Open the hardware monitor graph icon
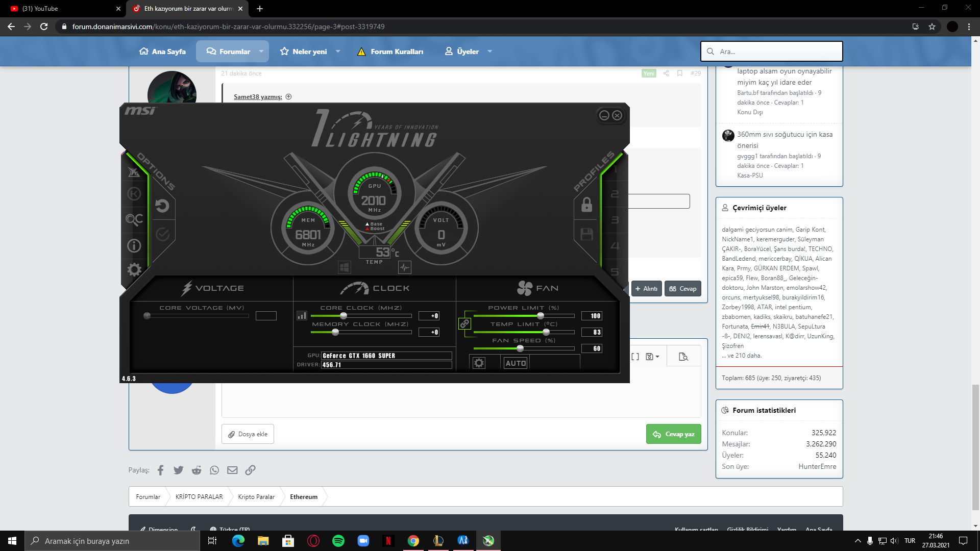980x551 pixels. pos(405,267)
